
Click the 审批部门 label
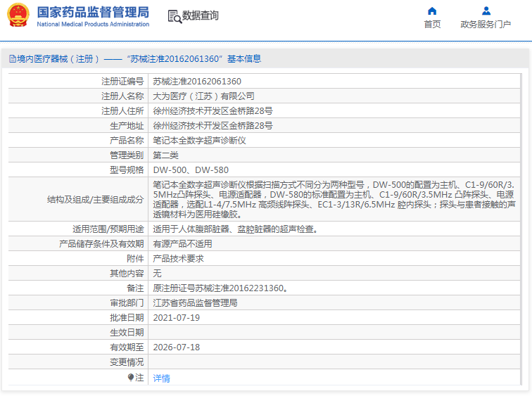point(127,302)
